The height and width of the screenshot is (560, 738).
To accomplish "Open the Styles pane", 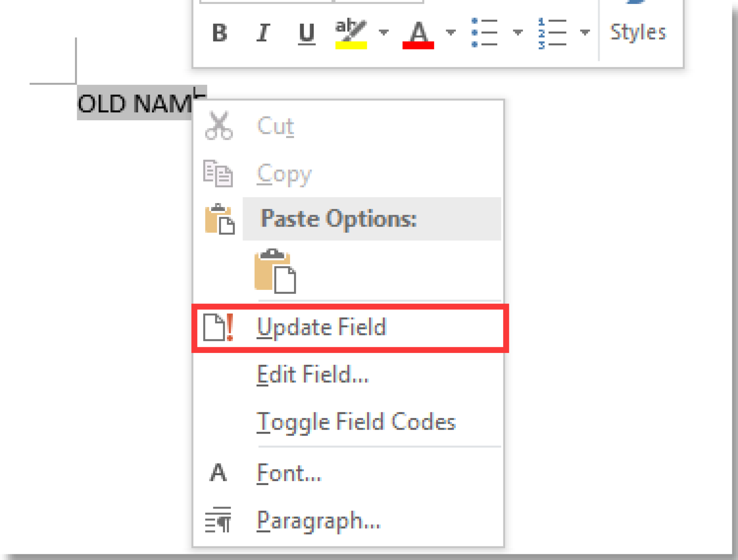I will [x=637, y=32].
